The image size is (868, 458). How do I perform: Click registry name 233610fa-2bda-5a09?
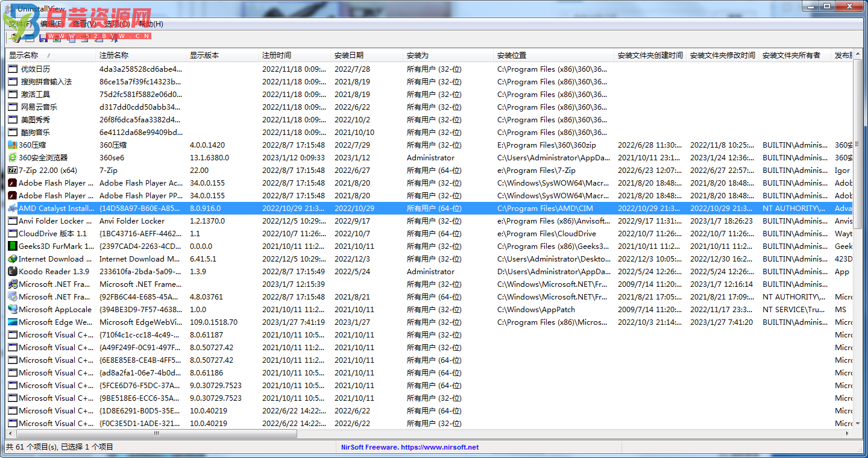(140, 271)
